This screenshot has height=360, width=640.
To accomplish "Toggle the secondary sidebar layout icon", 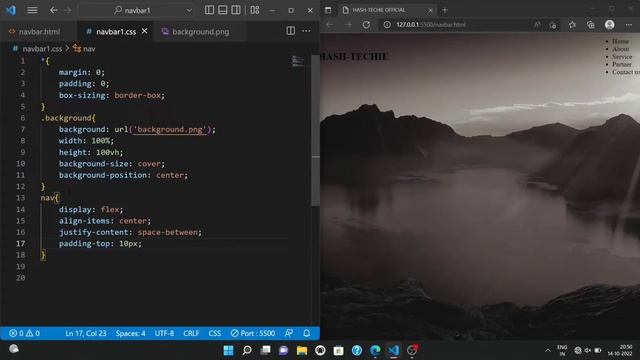I will click(236, 10).
